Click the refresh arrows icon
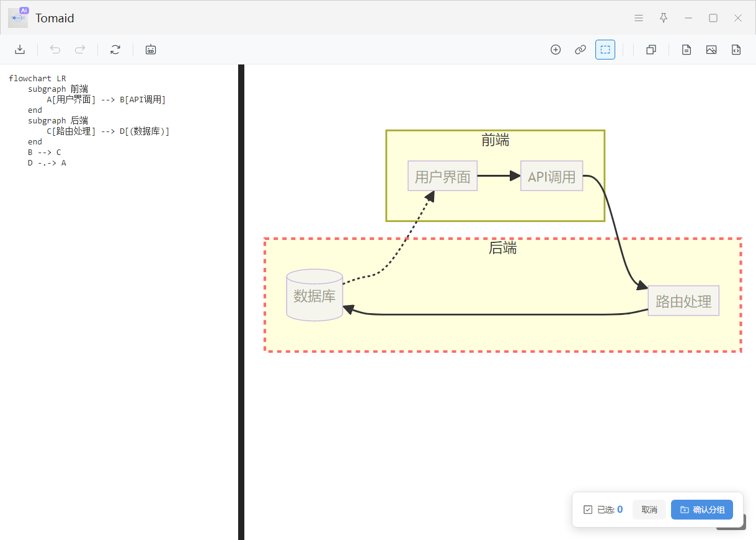756x540 pixels. [x=115, y=50]
